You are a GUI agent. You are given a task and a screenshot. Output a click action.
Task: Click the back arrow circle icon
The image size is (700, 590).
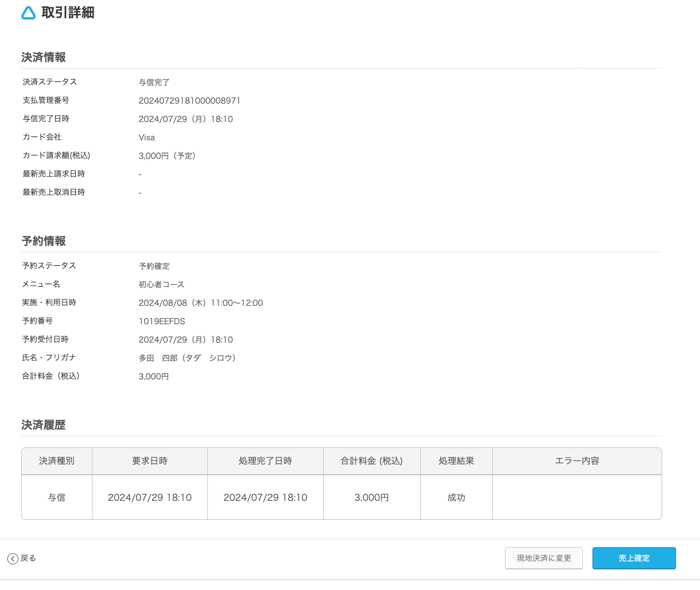point(13,559)
